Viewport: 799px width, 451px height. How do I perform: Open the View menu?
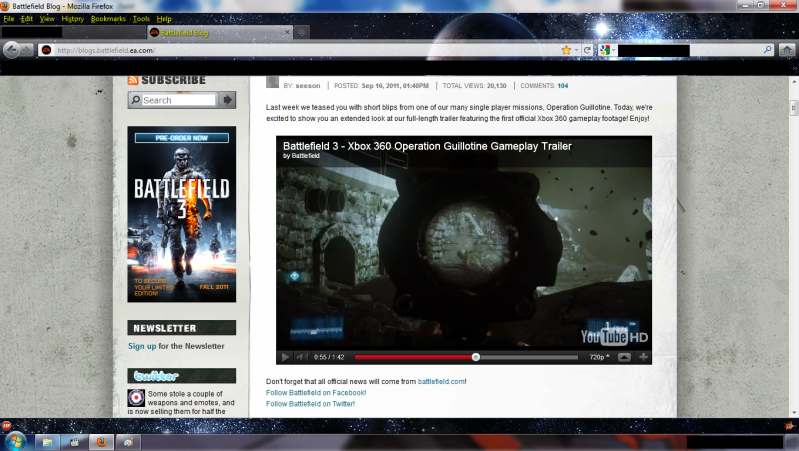pyautogui.click(x=47, y=19)
